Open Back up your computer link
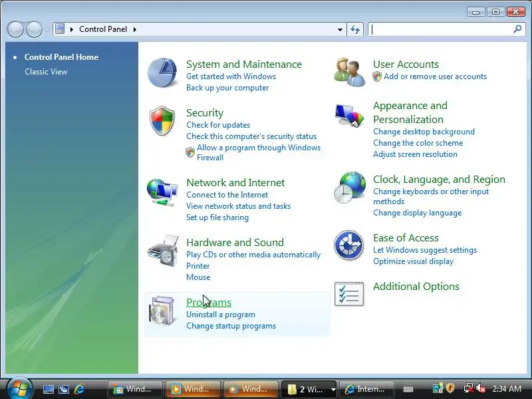 point(227,88)
